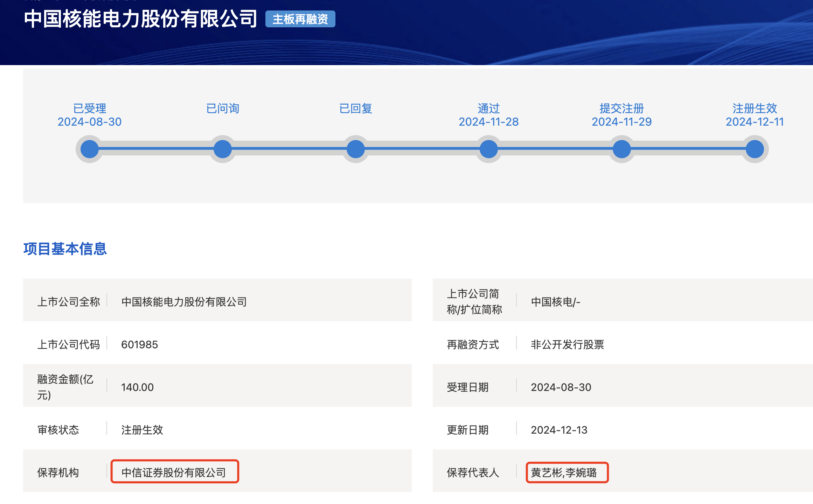Click the 已受理 2024-08-30 stage label
This screenshot has height=504, width=813.
pos(90,115)
